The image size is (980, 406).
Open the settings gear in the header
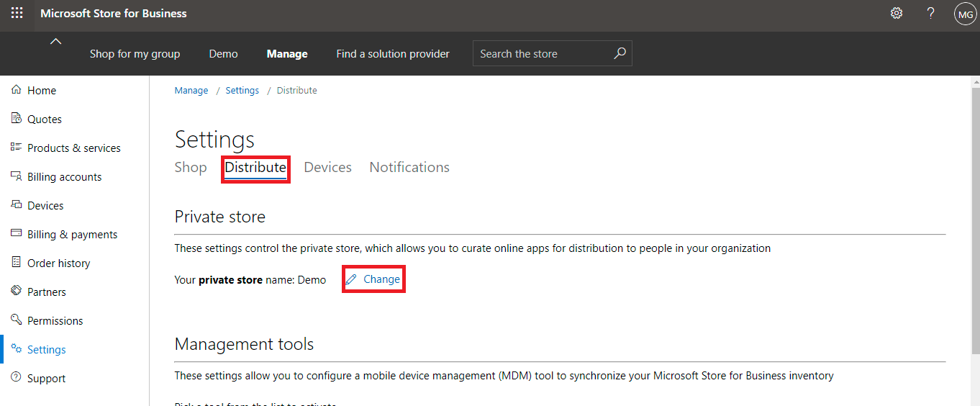(897, 13)
